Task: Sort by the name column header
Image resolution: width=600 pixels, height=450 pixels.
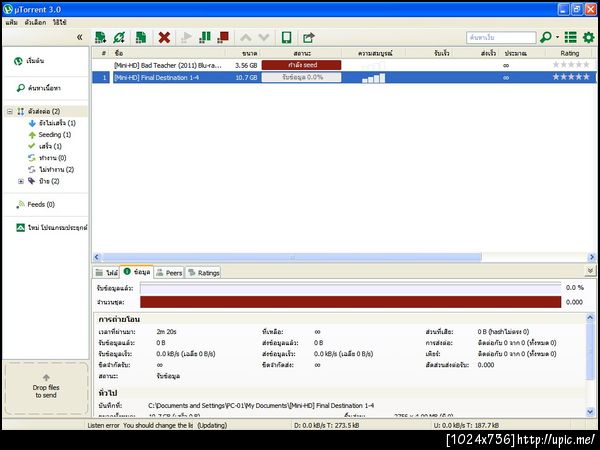Action: [x=168, y=53]
